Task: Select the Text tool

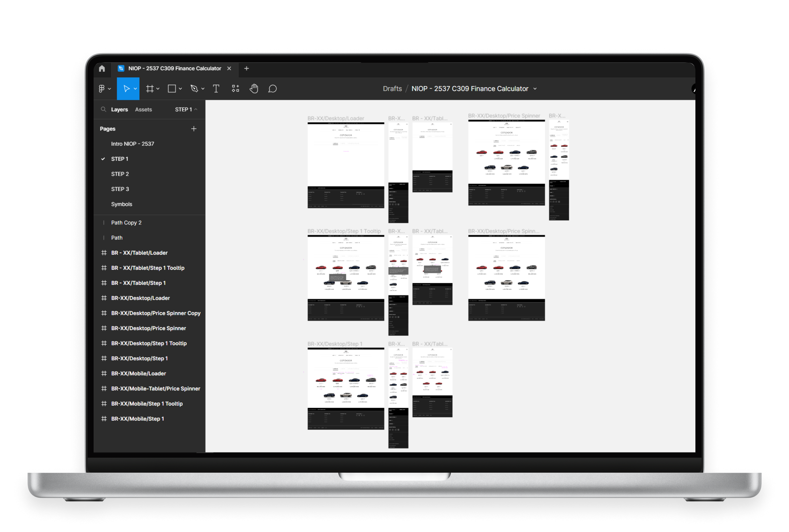Action: pos(216,89)
